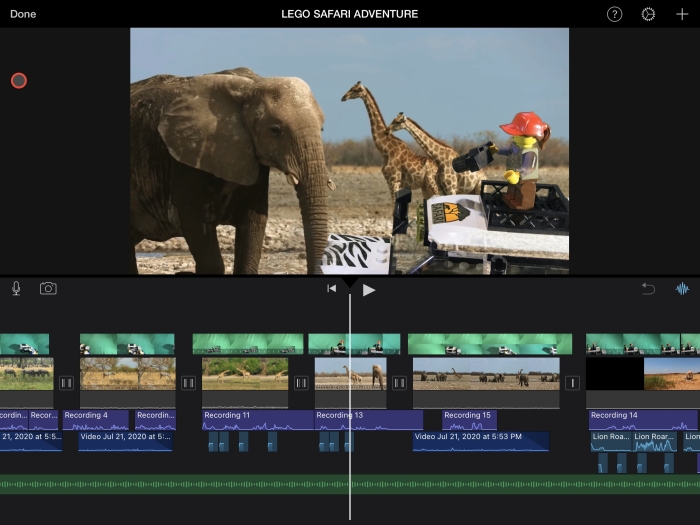Click the undo arrow icon

(x=648, y=289)
